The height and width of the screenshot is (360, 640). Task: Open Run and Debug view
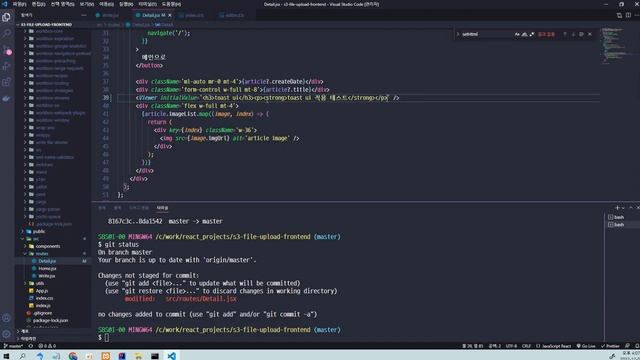(x=6, y=66)
